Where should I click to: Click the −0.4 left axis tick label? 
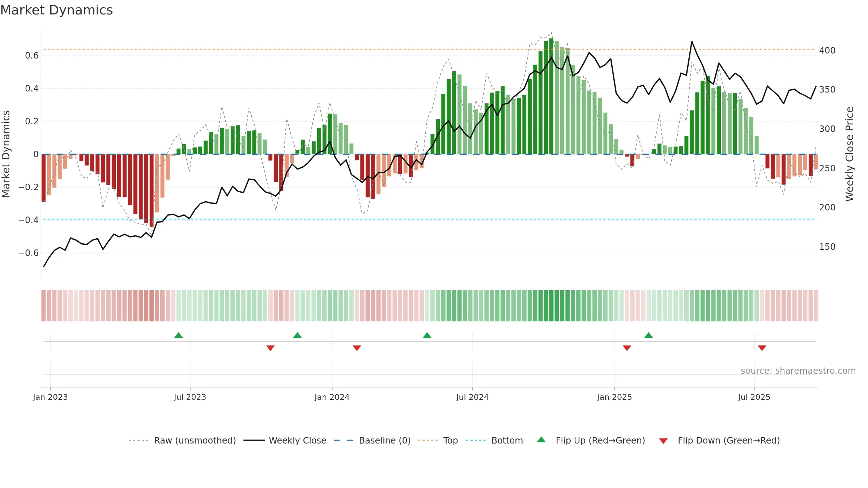29,220
